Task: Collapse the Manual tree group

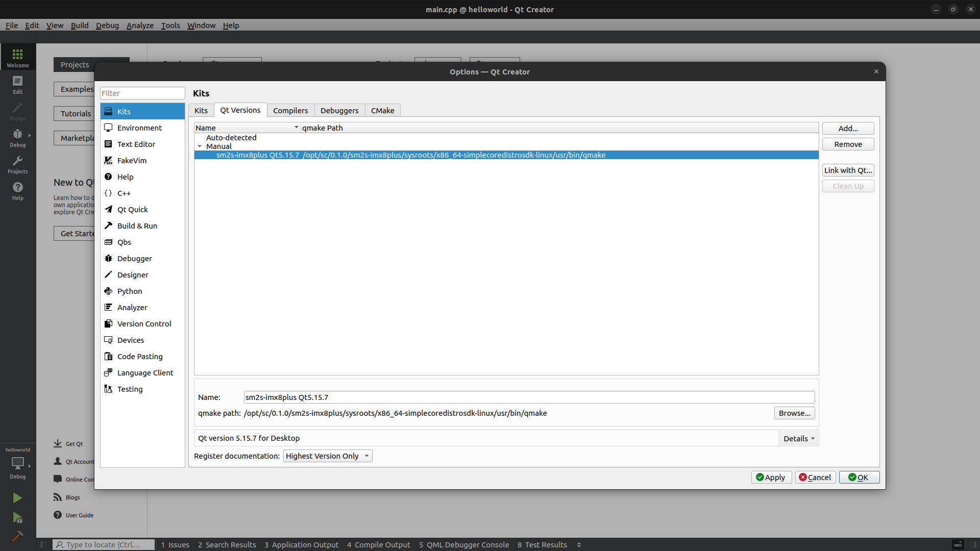Action: coord(200,146)
